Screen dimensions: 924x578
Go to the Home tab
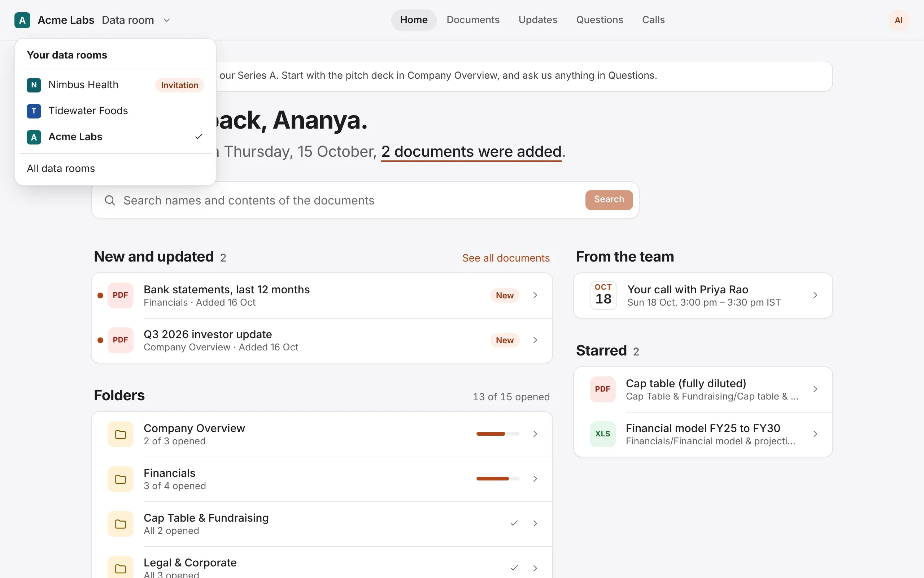[414, 20]
